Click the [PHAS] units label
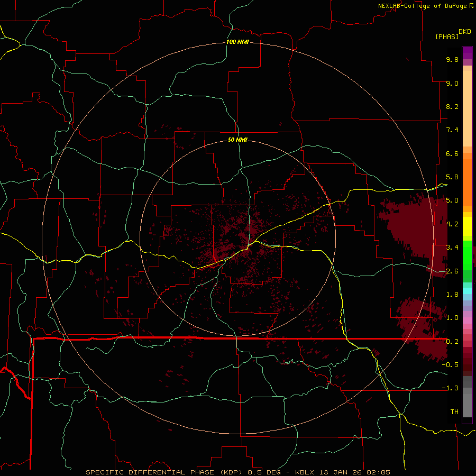This screenshot has height=476, width=476. (447, 36)
